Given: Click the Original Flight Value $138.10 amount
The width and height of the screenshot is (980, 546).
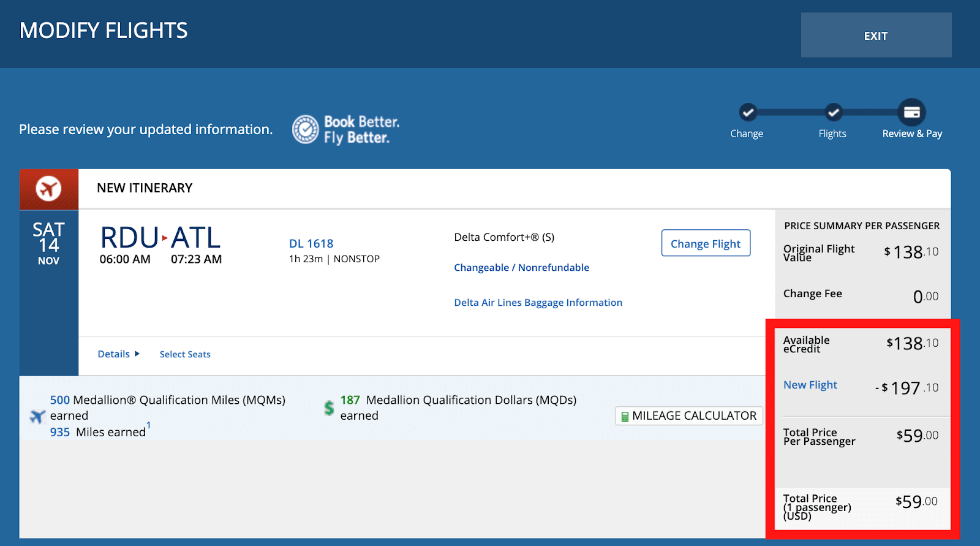Looking at the screenshot, I should (x=911, y=252).
